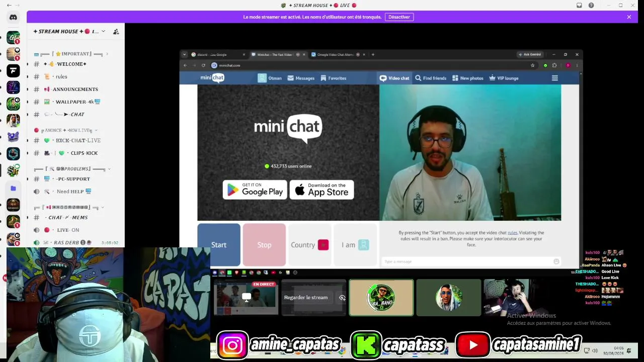
Task: Open the browser extensions puzzle icon
Action: pyautogui.click(x=554, y=65)
